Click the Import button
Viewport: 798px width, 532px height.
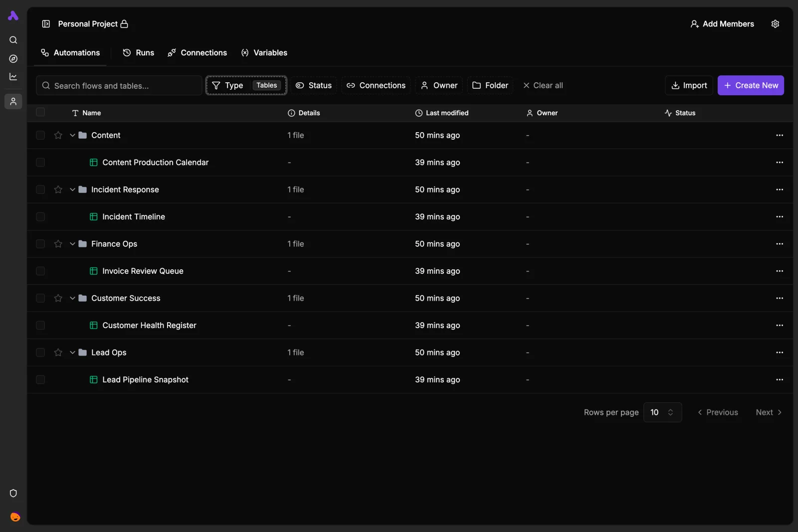pos(689,85)
